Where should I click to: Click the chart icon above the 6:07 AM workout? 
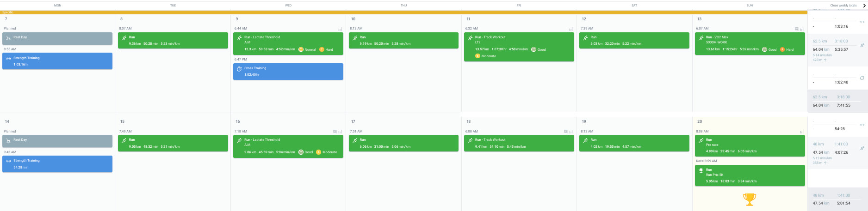pyautogui.click(x=802, y=29)
